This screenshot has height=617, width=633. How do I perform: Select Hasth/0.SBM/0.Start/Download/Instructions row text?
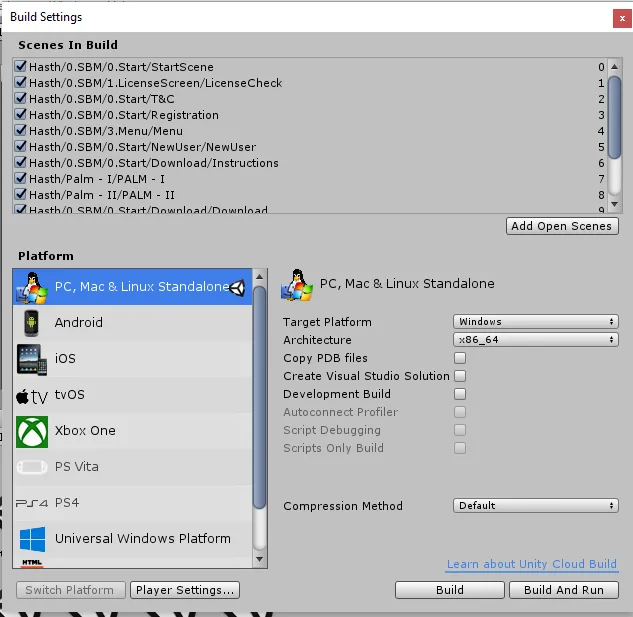(x=154, y=163)
